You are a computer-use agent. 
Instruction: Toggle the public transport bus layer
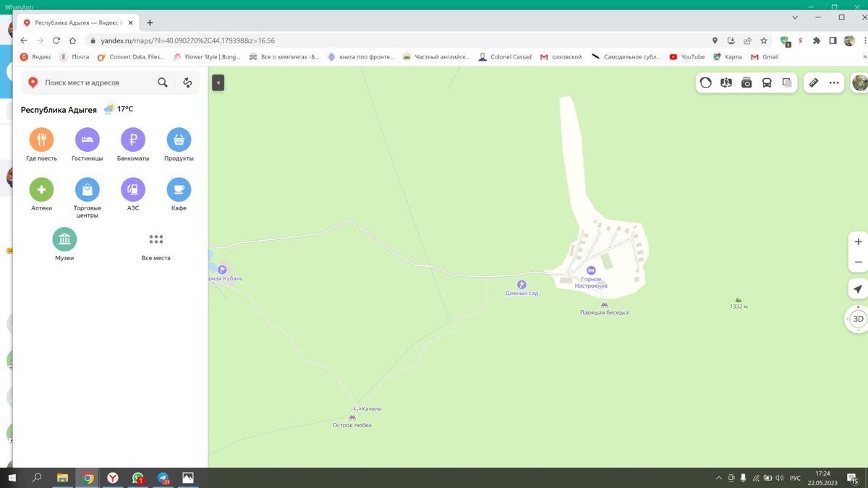coord(767,82)
